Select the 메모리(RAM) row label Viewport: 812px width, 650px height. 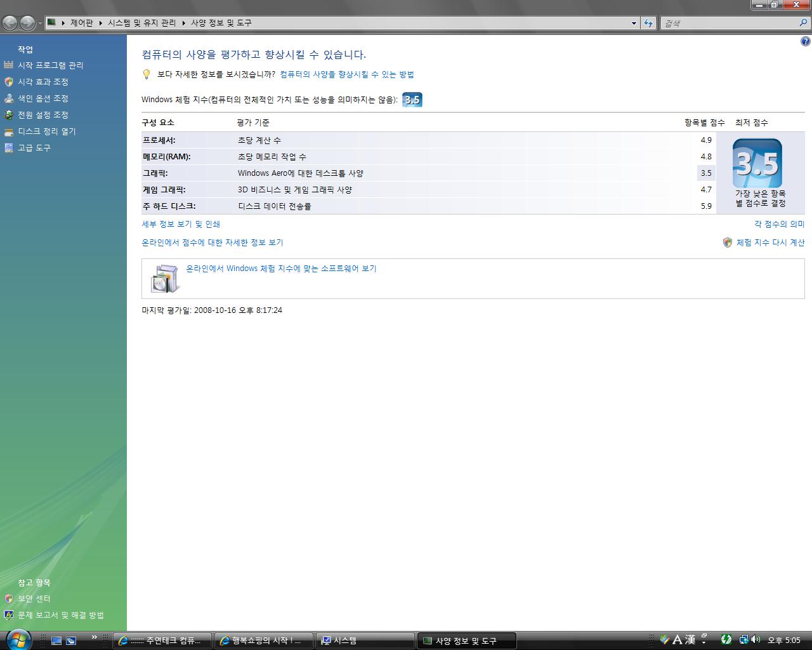[x=167, y=157]
